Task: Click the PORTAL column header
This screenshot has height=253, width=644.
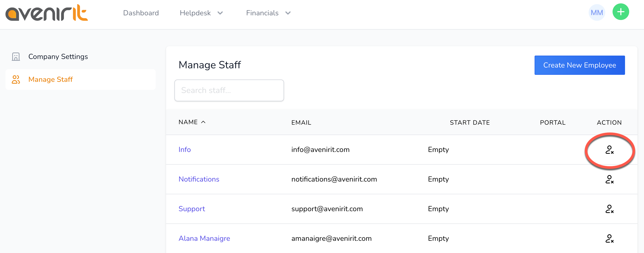Action: tap(553, 123)
